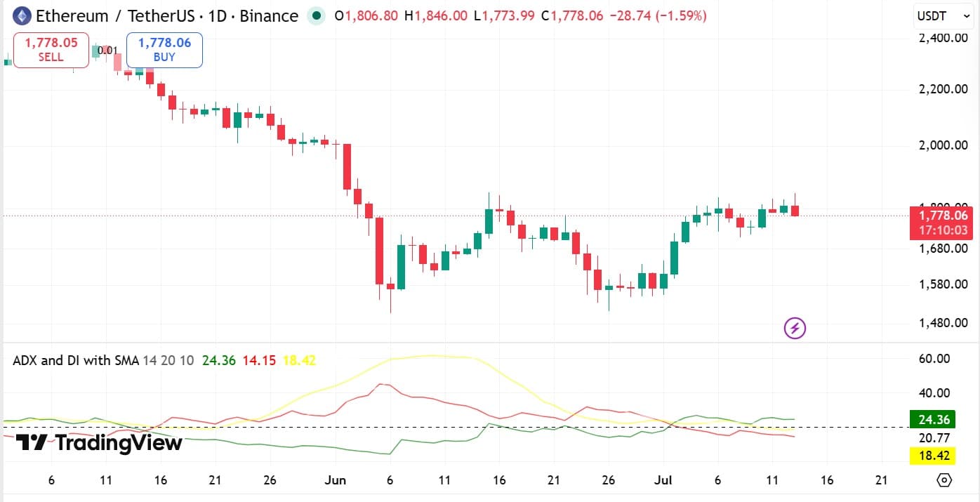This screenshot has height=502, width=980.
Task: Click the green market status dot
Action: point(317,15)
